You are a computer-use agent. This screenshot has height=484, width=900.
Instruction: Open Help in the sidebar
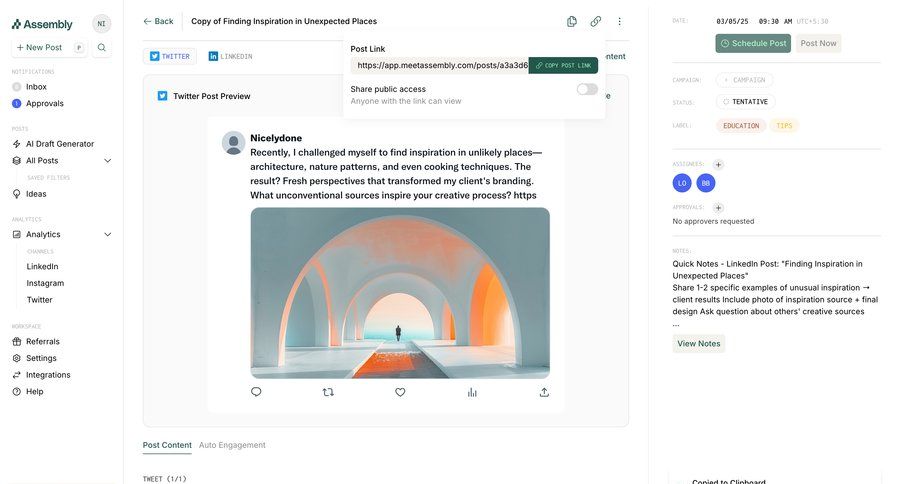(34, 392)
